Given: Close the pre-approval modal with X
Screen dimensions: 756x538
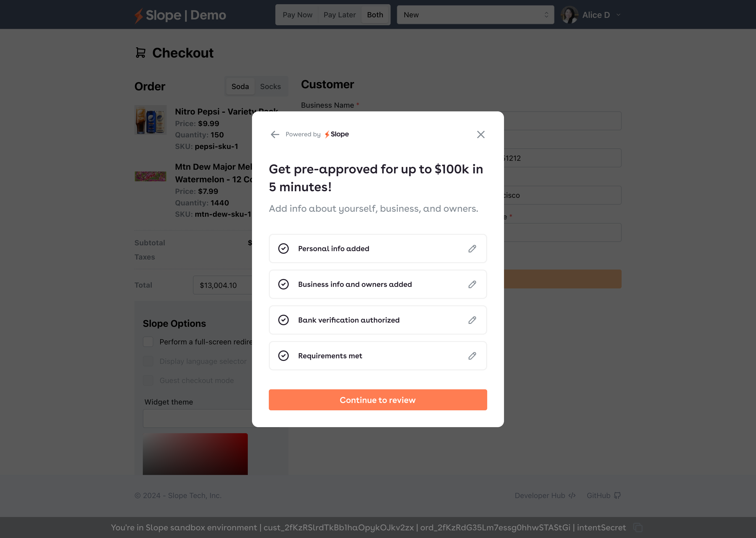Looking at the screenshot, I should (x=481, y=134).
